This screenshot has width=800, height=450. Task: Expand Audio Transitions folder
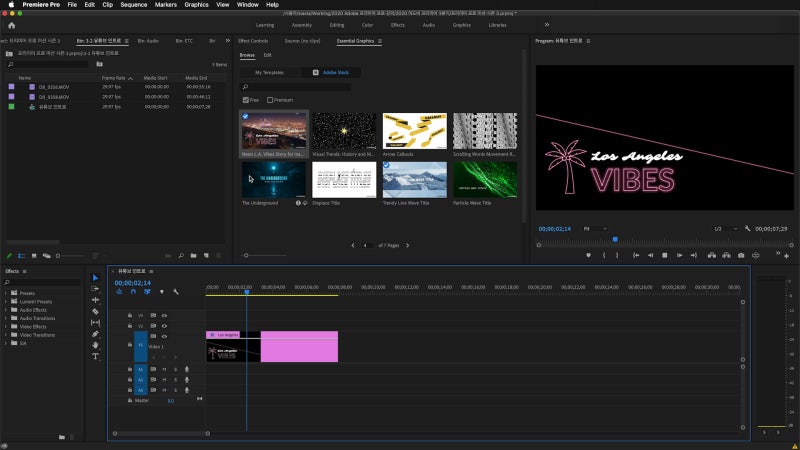click(6, 318)
